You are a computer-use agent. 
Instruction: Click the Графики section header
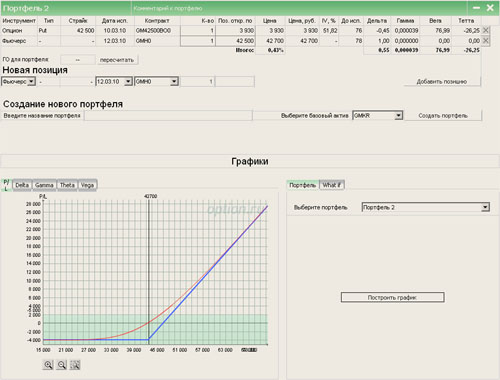(x=250, y=161)
